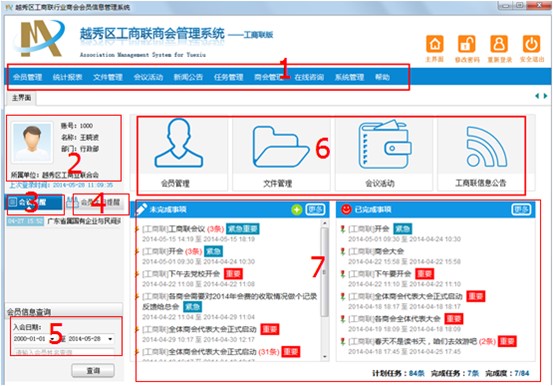Add a task with the green plus icon
The width and height of the screenshot is (553, 386).
(297, 210)
